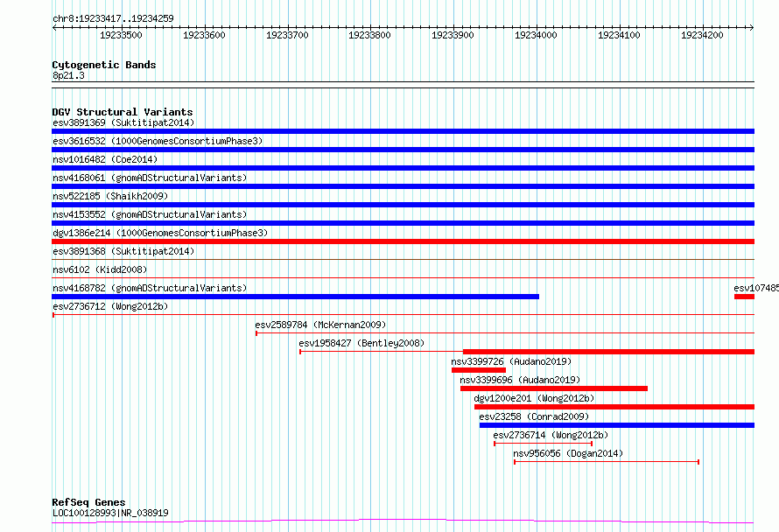Viewport: 779px width, 532px height.
Task: Select the thin esv2736714 interval line
Action: point(543,444)
